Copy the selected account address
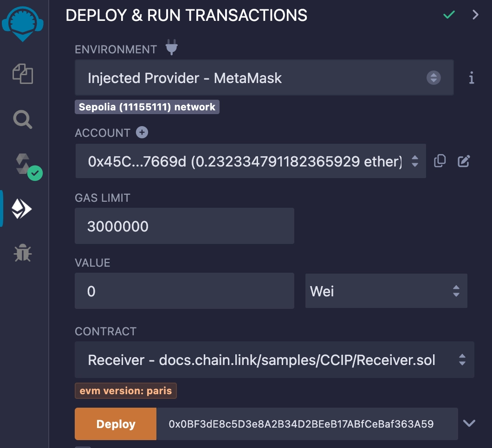This screenshot has width=492, height=448. click(x=440, y=160)
